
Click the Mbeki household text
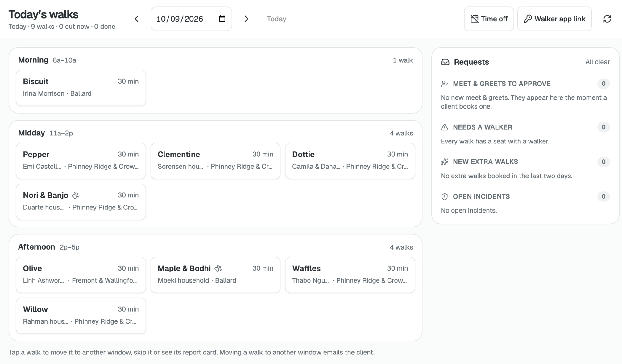(183, 280)
